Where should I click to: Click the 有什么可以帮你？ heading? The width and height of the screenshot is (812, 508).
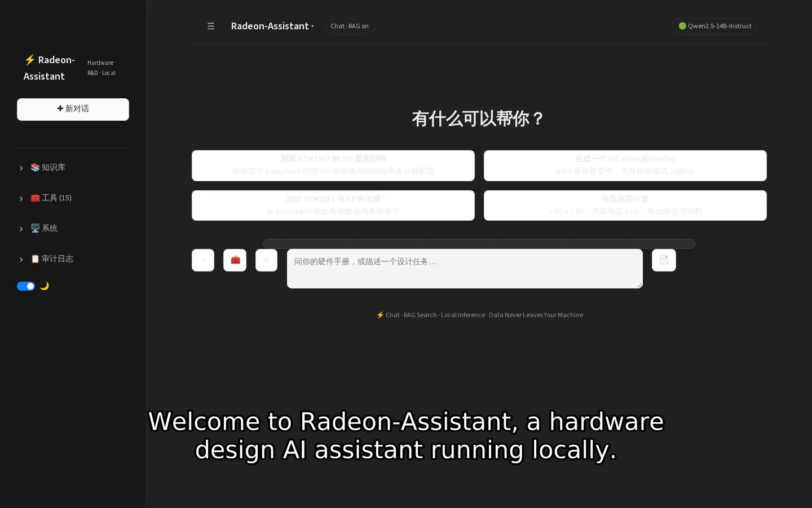[x=479, y=119]
